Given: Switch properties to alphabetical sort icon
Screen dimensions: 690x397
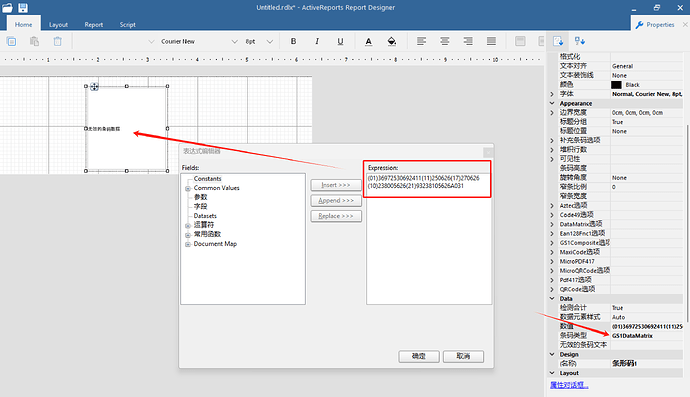Looking at the screenshot, I should (580, 41).
